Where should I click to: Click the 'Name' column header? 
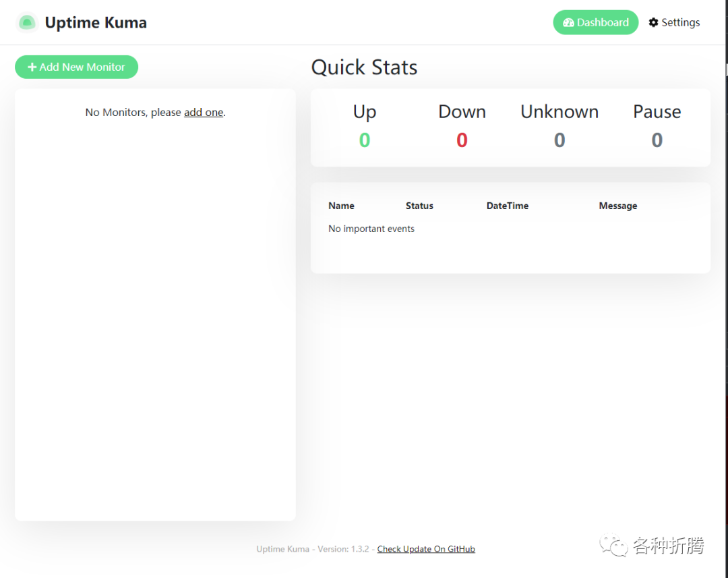click(x=341, y=206)
